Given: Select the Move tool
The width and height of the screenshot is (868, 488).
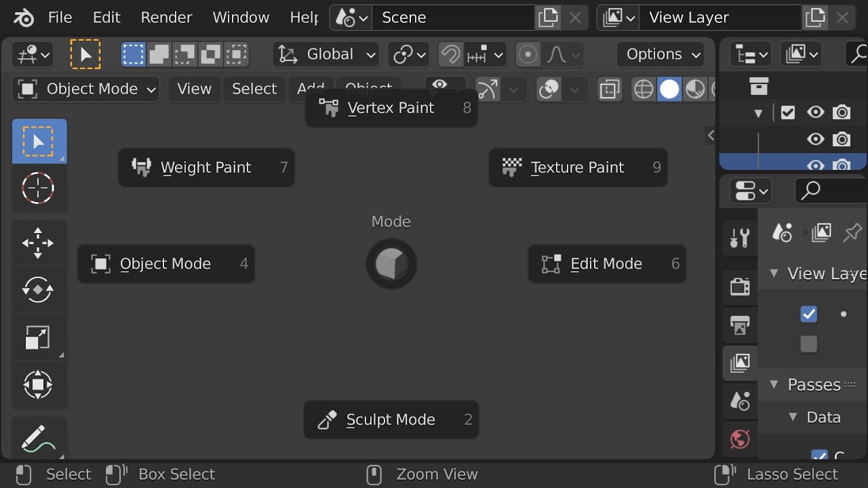Looking at the screenshot, I should pos(38,243).
